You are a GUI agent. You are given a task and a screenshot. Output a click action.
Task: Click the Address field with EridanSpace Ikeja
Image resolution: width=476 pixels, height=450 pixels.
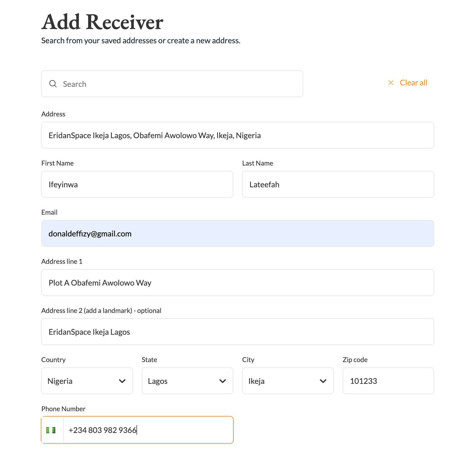[x=238, y=135]
